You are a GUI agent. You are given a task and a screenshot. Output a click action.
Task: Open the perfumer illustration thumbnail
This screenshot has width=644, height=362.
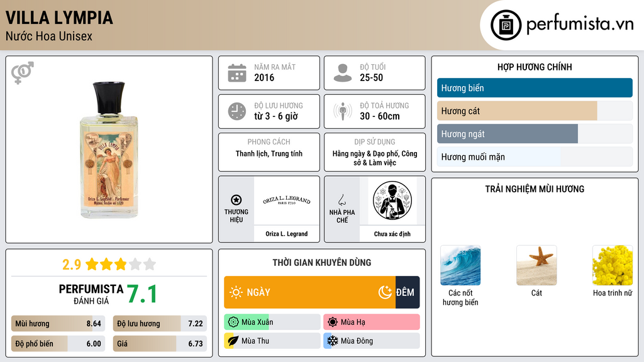click(x=392, y=200)
